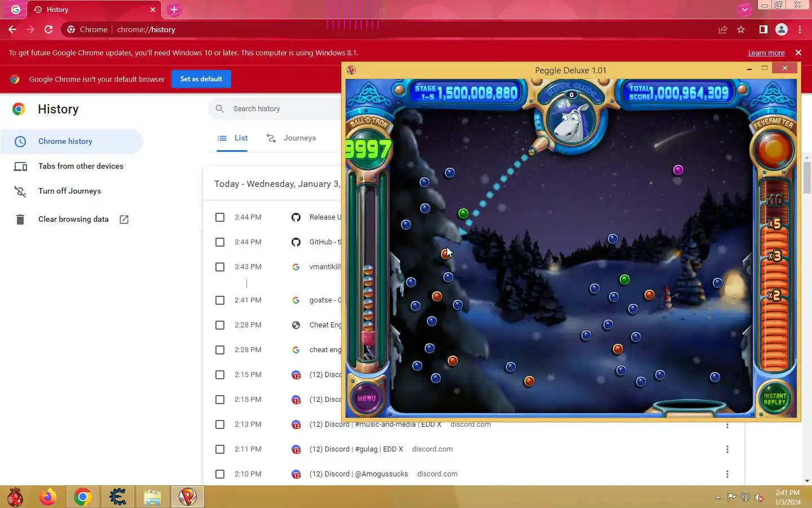
Task: Click the site info icon in address bar
Action: 71,29
